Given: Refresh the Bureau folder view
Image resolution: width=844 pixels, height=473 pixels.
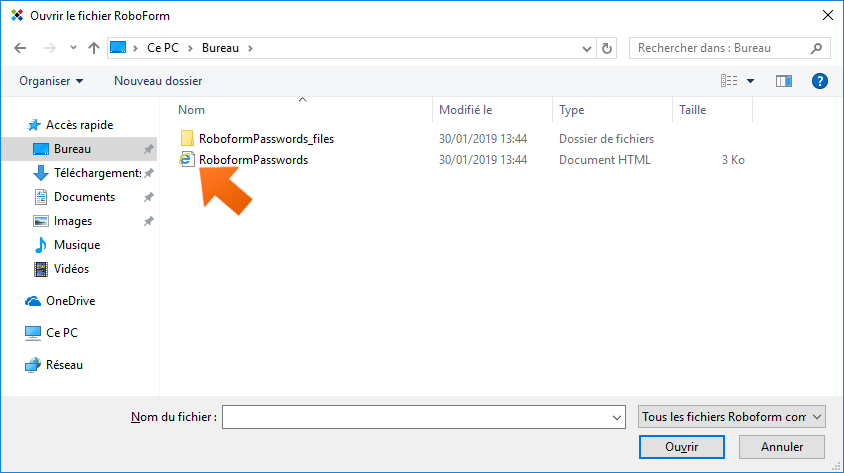Looking at the screenshot, I should [x=607, y=48].
